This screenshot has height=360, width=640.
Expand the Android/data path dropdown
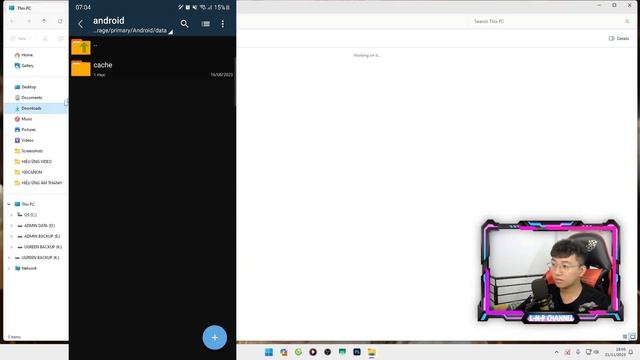171,32
